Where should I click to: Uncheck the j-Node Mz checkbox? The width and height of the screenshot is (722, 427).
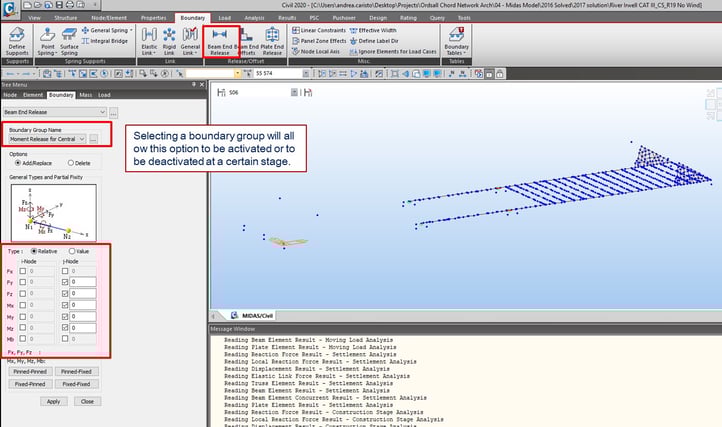click(65, 328)
